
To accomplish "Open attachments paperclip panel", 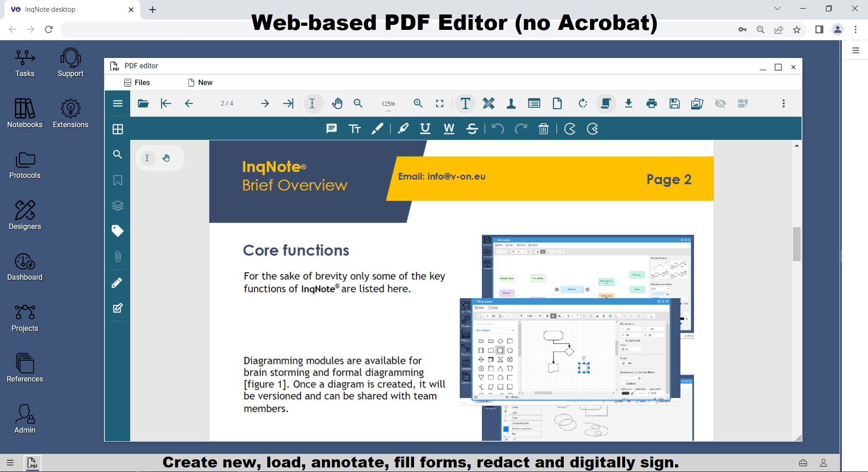I will click(x=118, y=257).
